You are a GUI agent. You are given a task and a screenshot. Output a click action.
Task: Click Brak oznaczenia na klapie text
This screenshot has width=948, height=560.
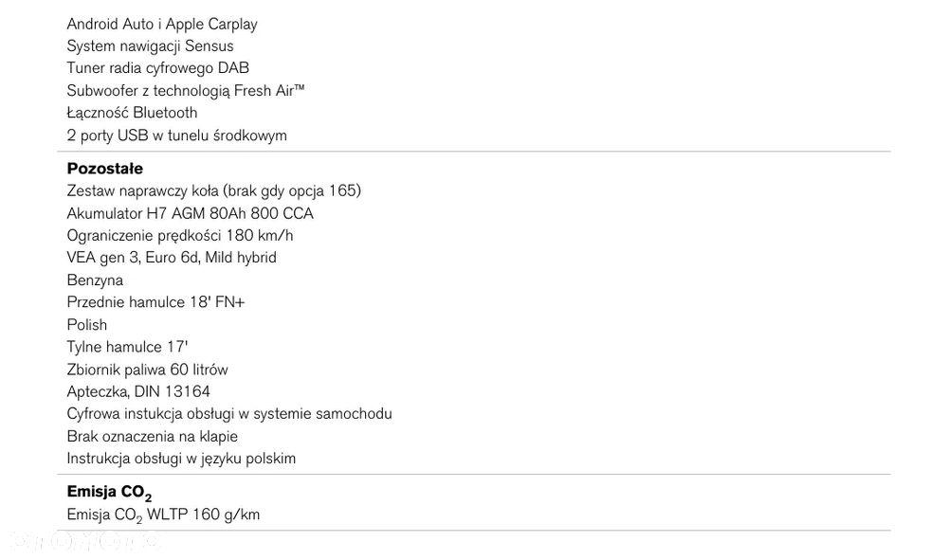pyautogui.click(x=152, y=436)
